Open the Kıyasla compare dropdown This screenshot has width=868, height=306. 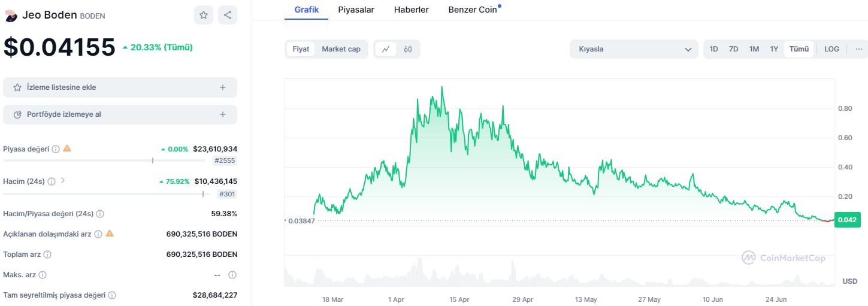(x=634, y=49)
